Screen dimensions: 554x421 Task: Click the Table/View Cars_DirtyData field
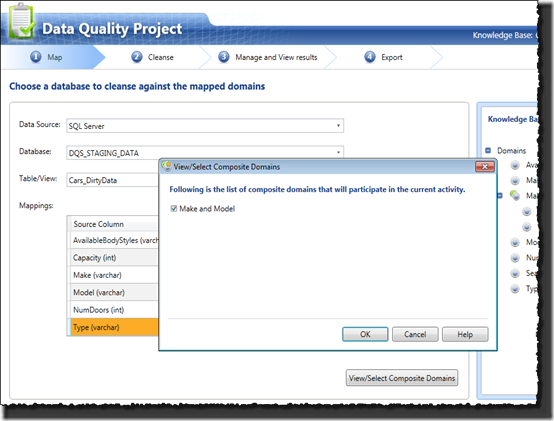(113, 180)
